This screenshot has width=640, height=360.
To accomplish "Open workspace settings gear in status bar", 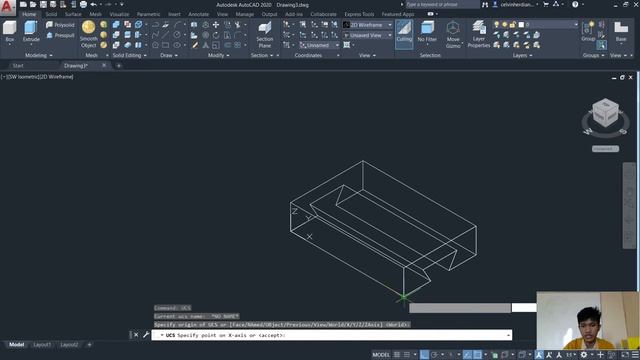I will [x=584, y=355].
